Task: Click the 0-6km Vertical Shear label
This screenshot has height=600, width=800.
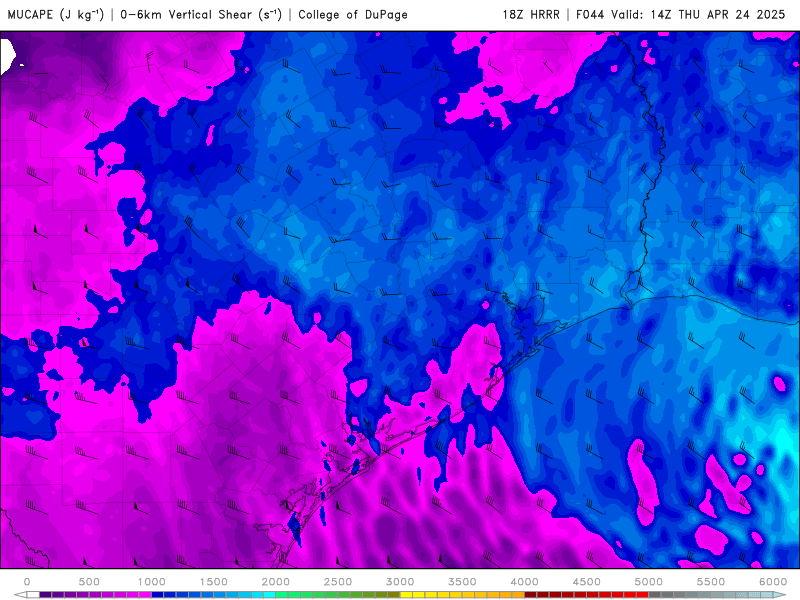Action: pos(201,14)
